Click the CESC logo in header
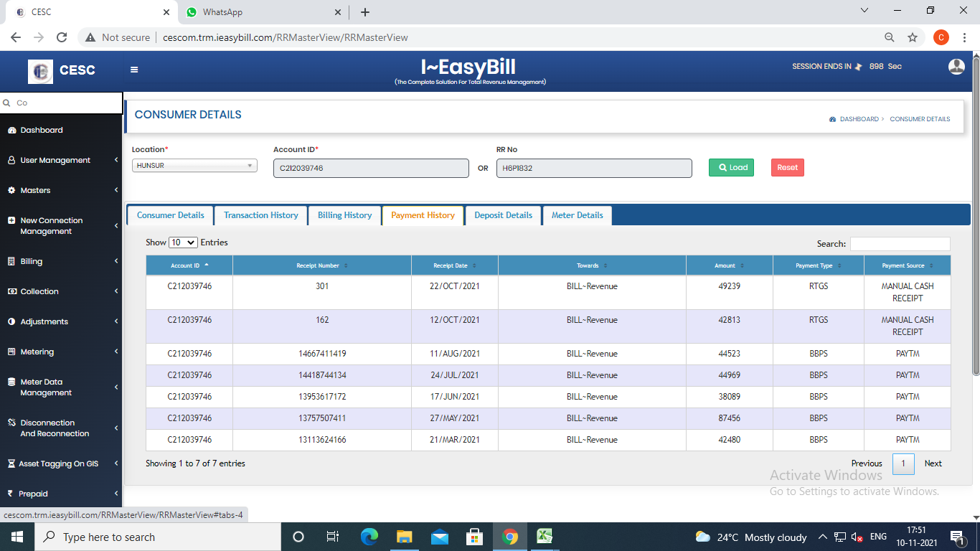Screen dimensions: 980x551 click(x=40, y=70)
